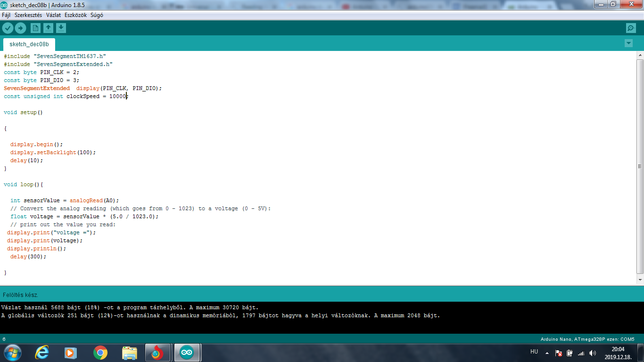644x362 pixels.
Task: Open Windows Explorer folder icon on taskbar
Action: [129, 353]
